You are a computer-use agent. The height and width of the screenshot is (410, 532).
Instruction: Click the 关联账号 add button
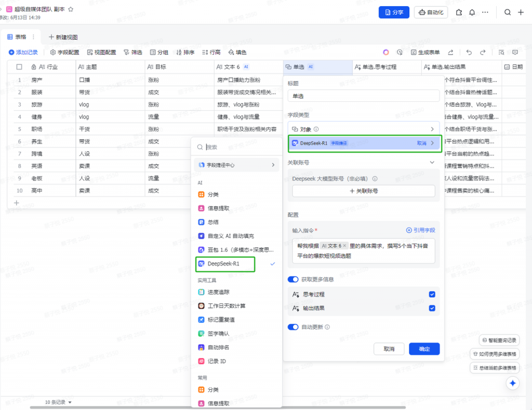click(x=363, y=191)
